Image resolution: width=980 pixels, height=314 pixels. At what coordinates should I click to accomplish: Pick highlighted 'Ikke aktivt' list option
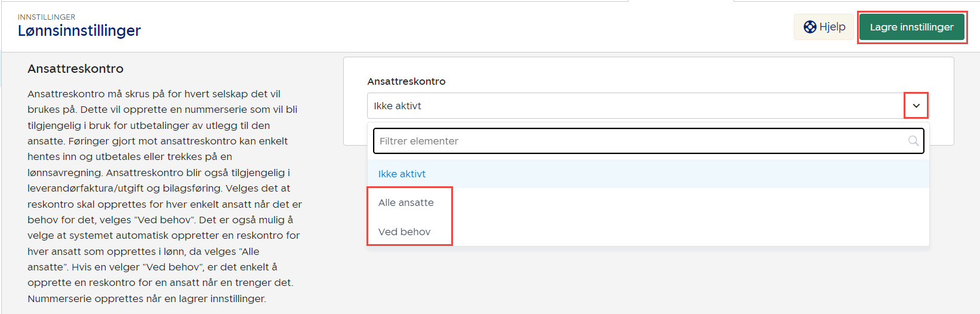tap(402, 174)
